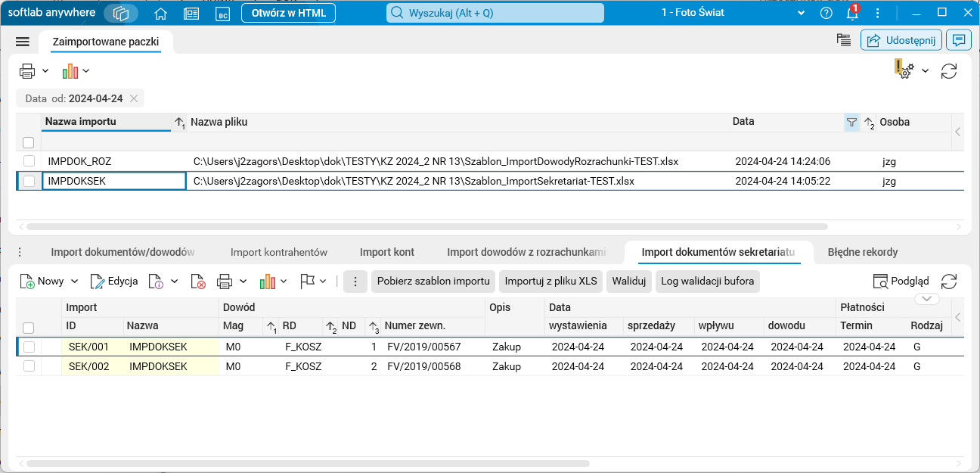980x473 pixels.
Task: Click the home icon in title bar
Action: (x=160, y=13)
